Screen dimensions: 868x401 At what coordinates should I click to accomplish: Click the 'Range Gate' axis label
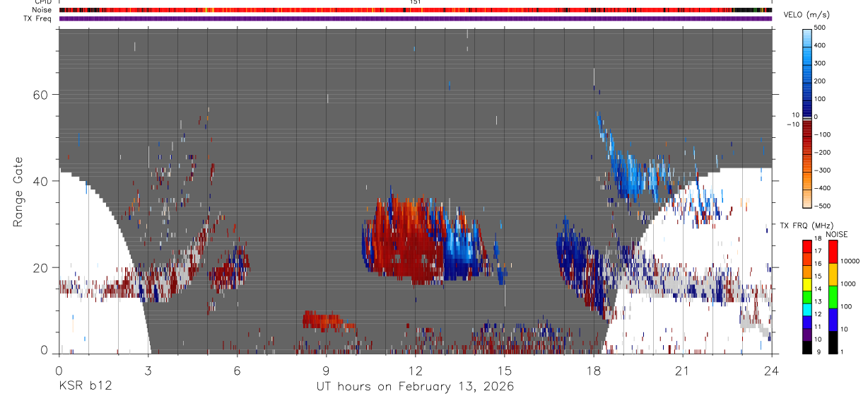(x=18, y=192)
